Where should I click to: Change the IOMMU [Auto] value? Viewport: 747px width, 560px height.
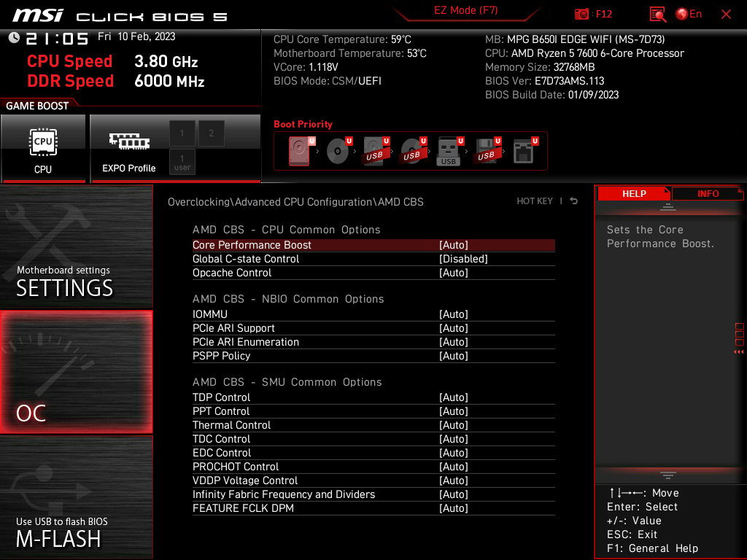(x=454, y=314)
